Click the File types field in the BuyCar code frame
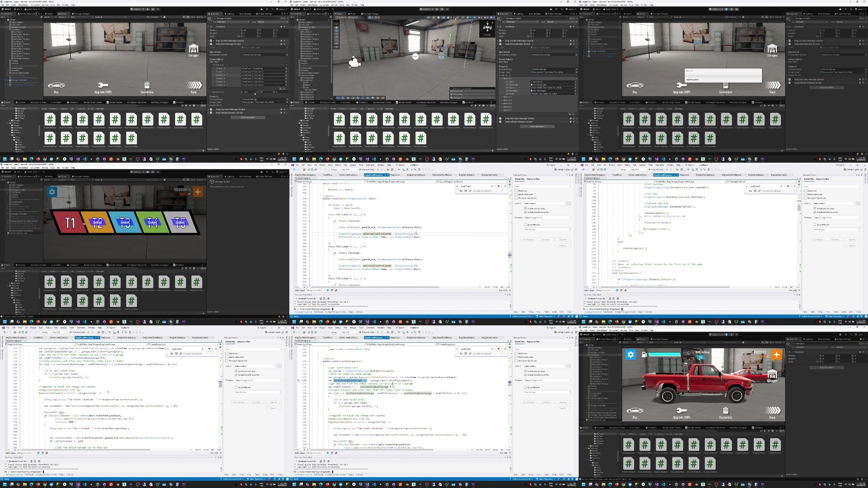 [x=547, y=218]
